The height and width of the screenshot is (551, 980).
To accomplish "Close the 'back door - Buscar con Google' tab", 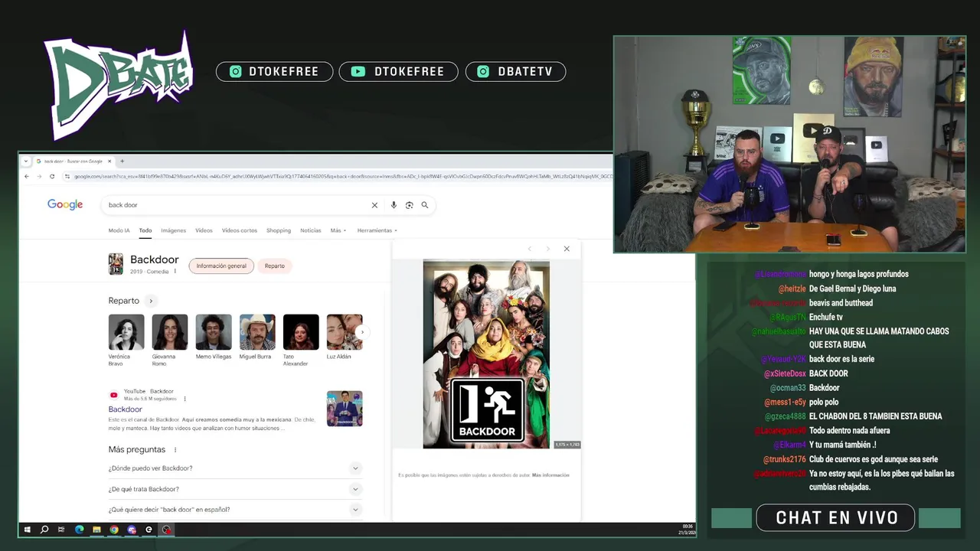I will pyautogui.click(x=109, y=161).
